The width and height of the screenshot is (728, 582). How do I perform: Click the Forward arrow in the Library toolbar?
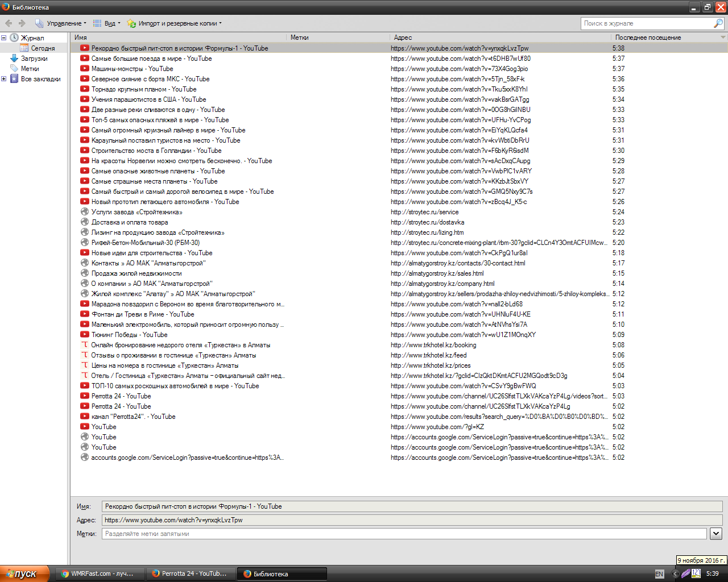coord(22,23)
